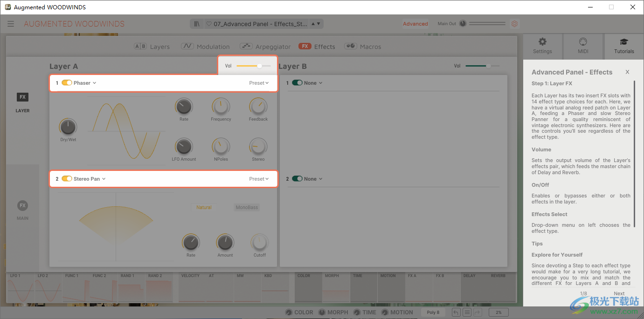Go to Next tutorial step
The height and width of the screenshot is (319, 644).
[x=619, y=294]
